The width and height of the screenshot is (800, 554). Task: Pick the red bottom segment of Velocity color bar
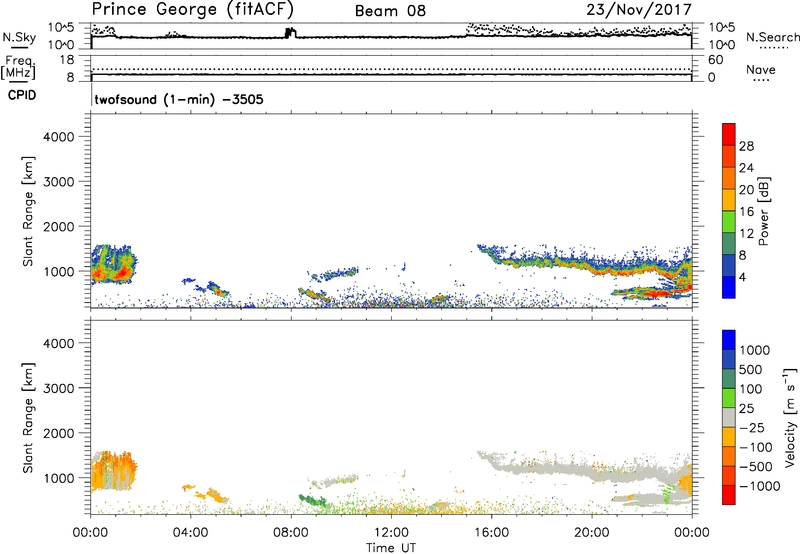(x=729, y=495)
